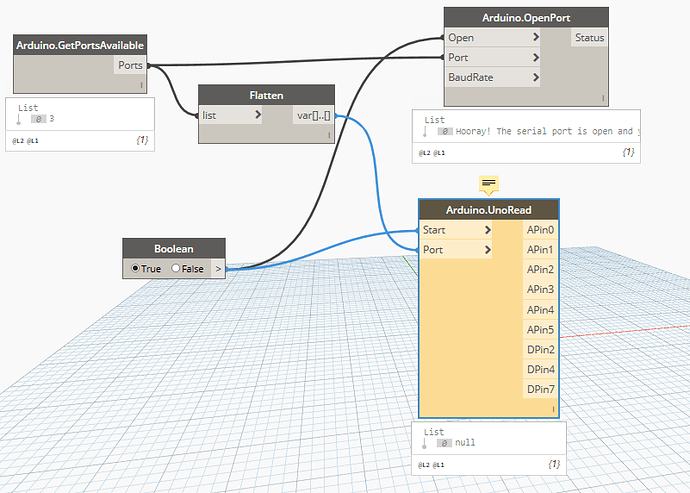Select the DPin4 output port
The width and height of the screenshot is (690, 493).
[540, 369]
